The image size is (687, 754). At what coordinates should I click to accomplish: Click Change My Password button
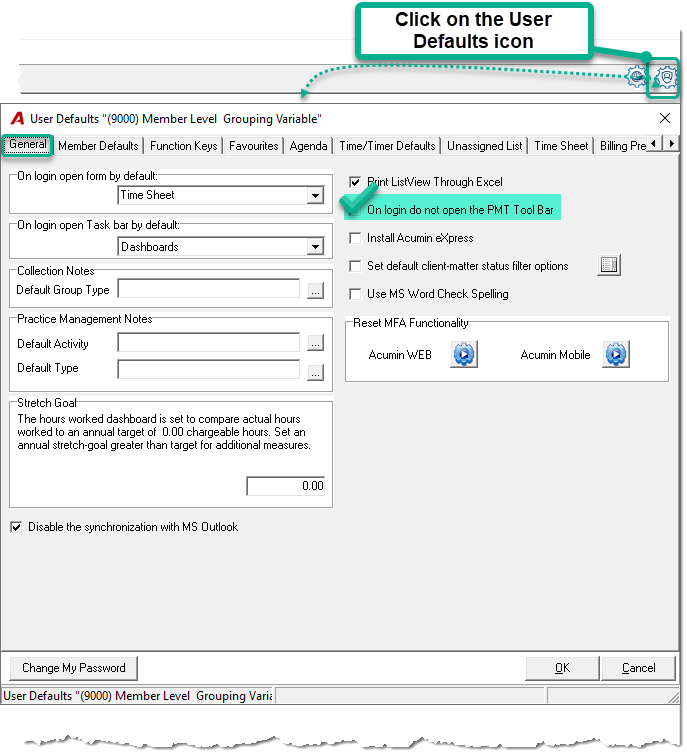(74, 668)
